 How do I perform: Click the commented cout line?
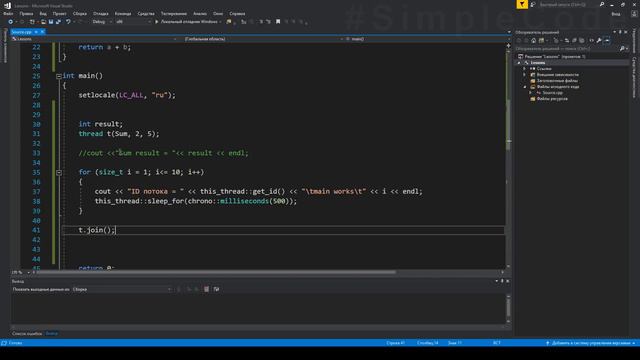coord(163,153)
